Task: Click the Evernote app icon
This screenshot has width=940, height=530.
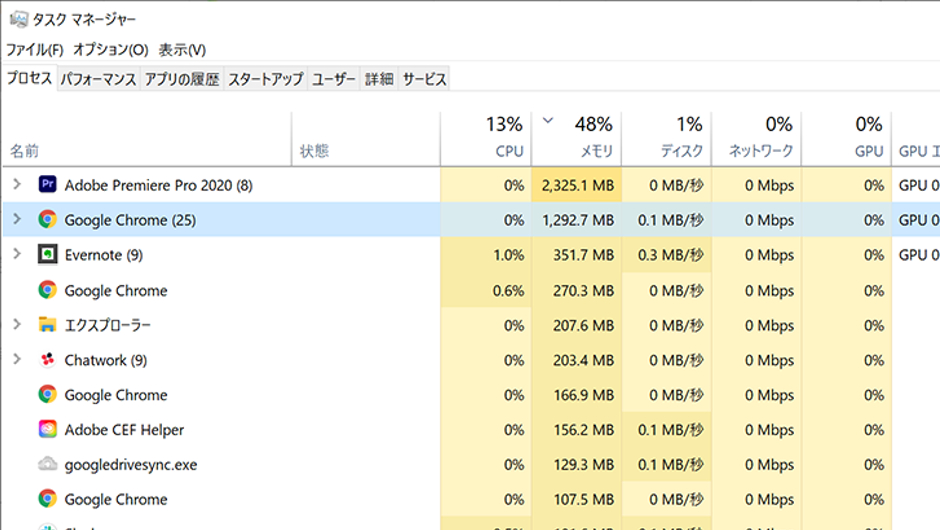Action: tap(47, 254)
